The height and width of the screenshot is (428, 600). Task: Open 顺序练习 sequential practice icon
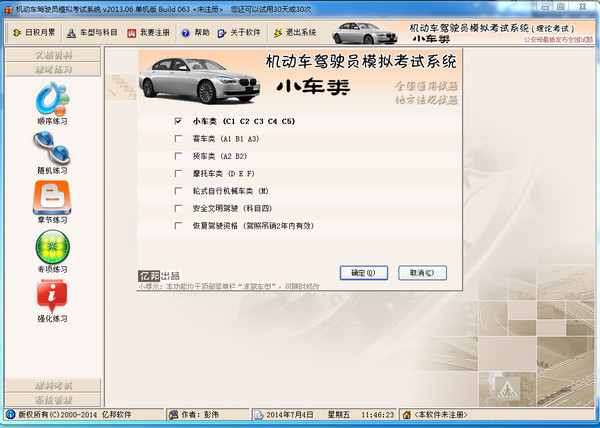[x=52, y=100]
